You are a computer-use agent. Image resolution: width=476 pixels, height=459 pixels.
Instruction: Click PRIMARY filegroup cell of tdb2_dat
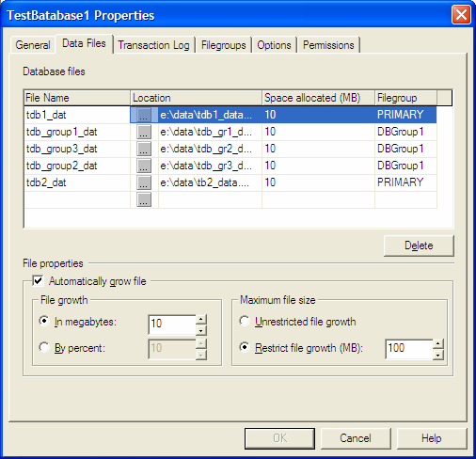pyautogui.click(x=405, y=182)
